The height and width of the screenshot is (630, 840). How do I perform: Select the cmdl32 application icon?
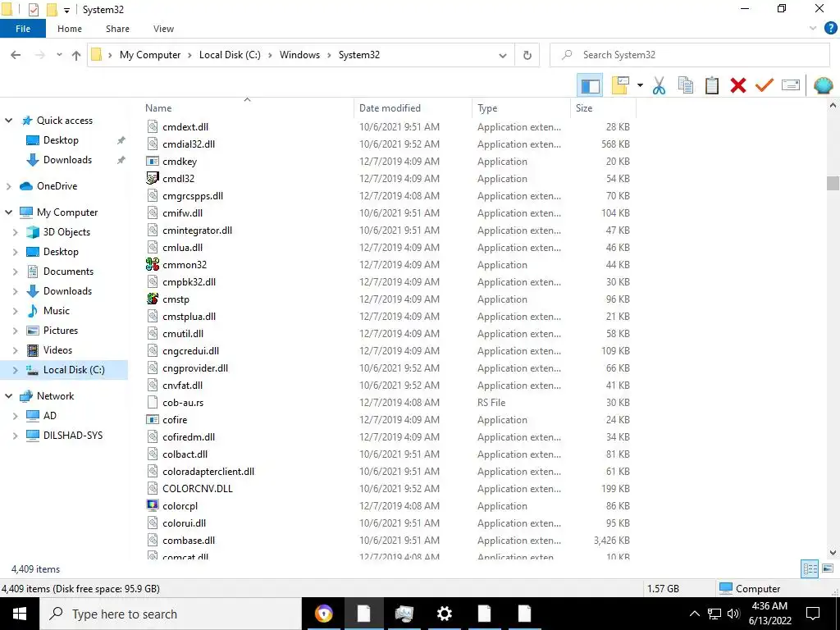coord(153,178)
